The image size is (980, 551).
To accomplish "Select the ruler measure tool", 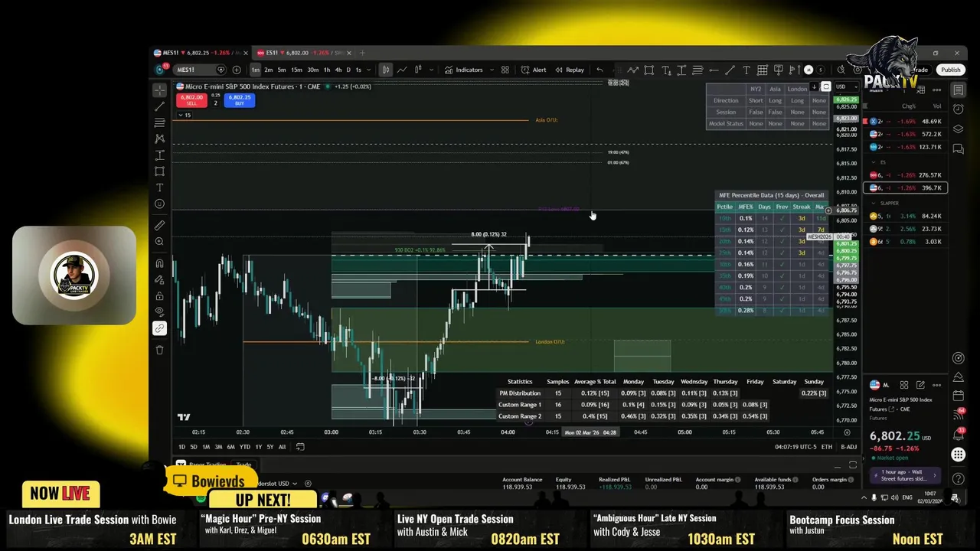I will click(x=159, y=226).
